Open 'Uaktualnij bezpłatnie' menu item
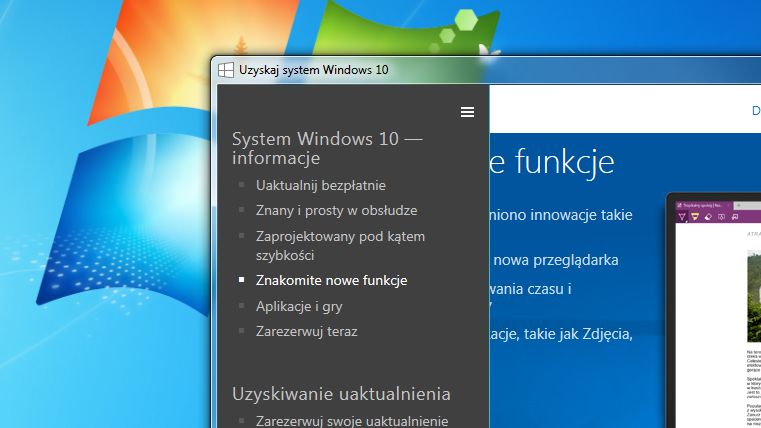The height and width of the screenshot is (428, 761). tap(320, 185)
